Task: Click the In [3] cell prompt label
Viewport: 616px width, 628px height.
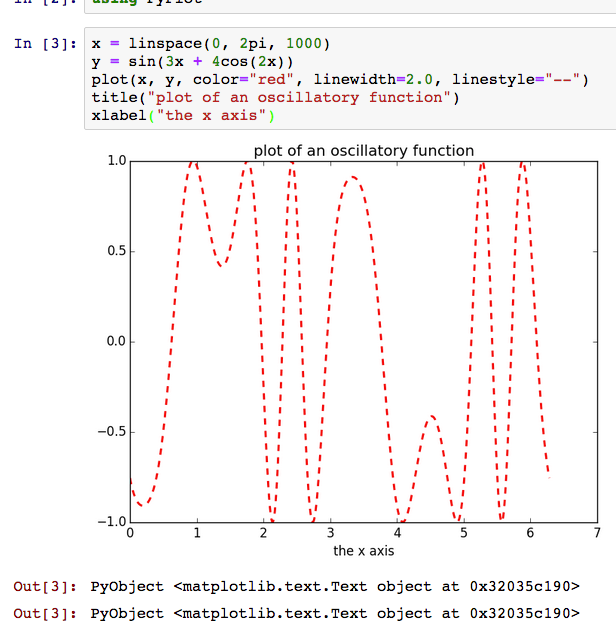Action: click(45, 43)
